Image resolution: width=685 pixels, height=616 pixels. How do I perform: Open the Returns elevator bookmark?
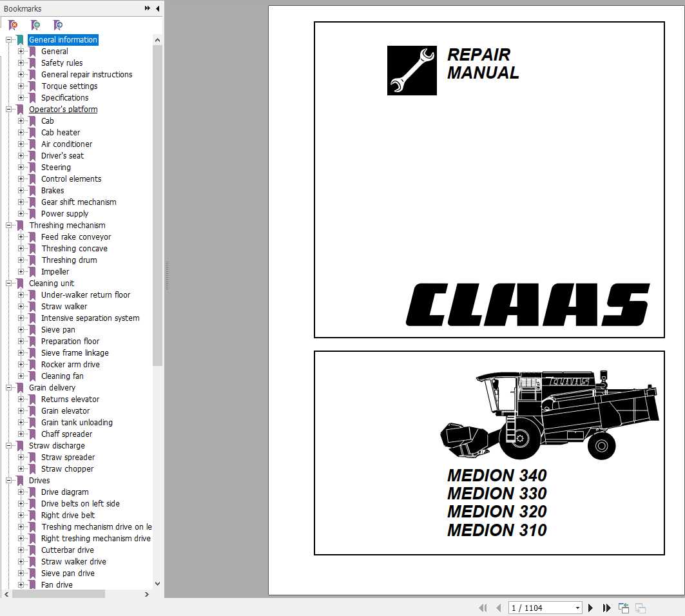[x=70, y=399]
